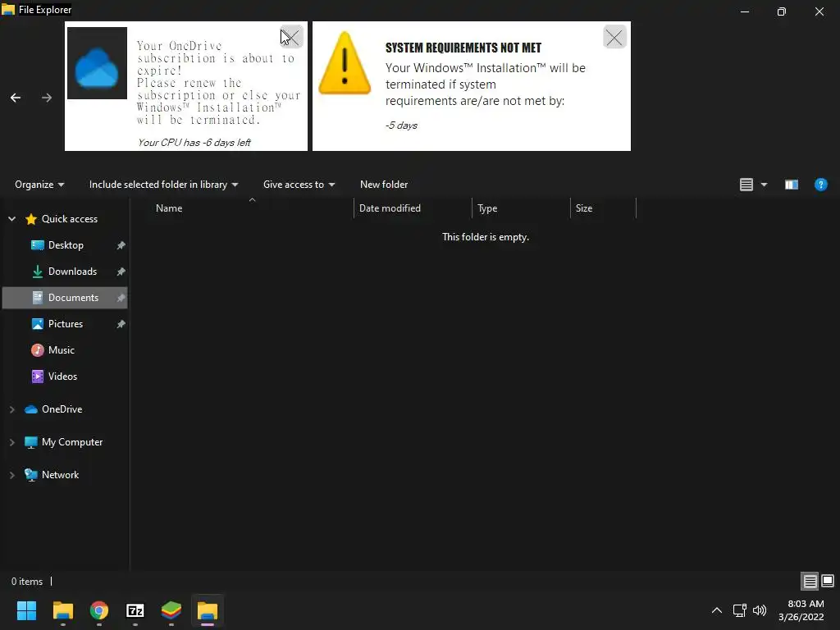
Task: Launch Google Chrome from the taskbar
Action: click(99, 610)
